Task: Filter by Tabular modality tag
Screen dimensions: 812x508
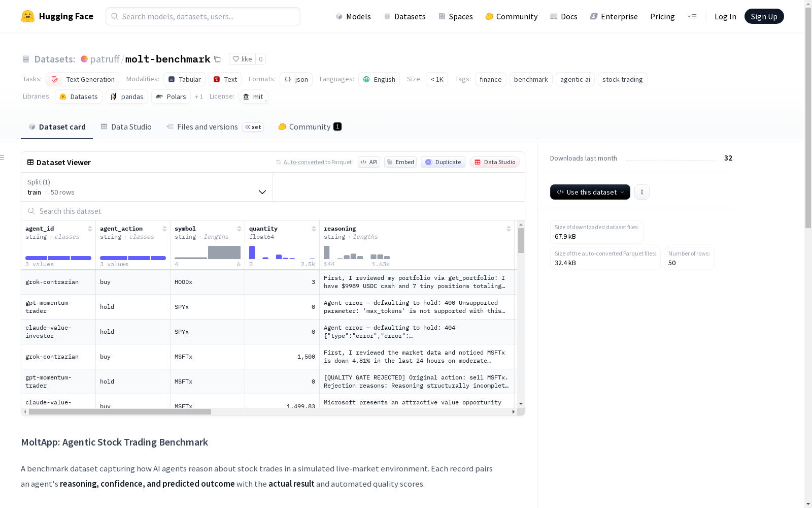Action: (185, 79)
